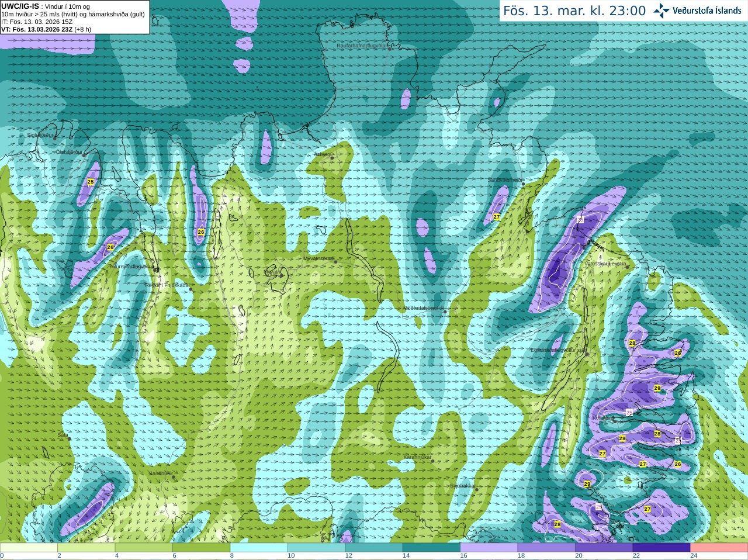This screenshot has height=560, width=748.
Task: Click the 2–4 m/s light green legend swatch
Action: pos(86,548)
